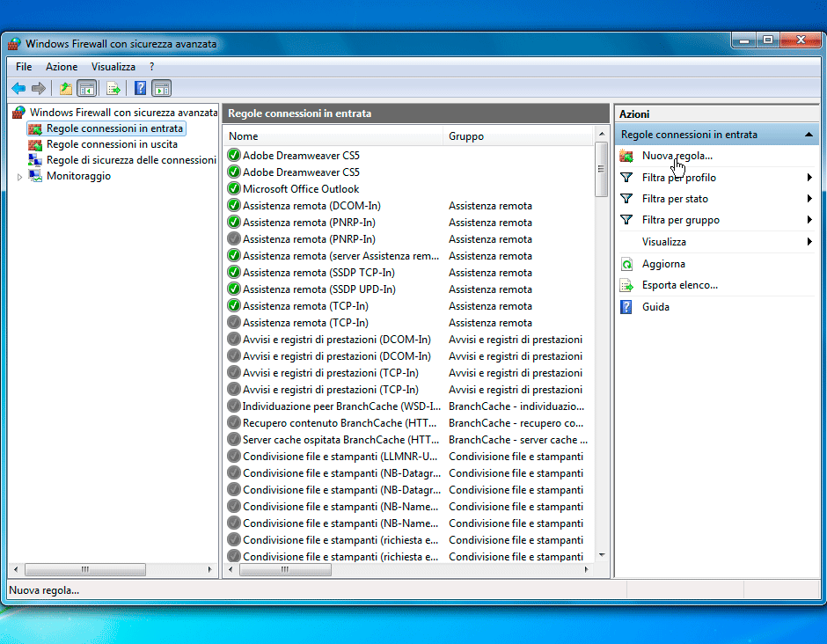Toggle the console tree pane toolbar icon
Viewport: 827px width, 644px height.
click(87, 88)
